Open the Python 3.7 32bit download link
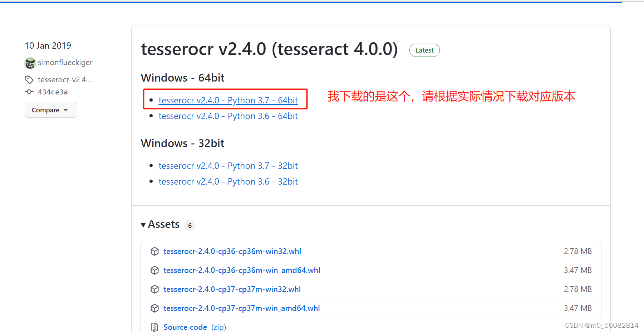This screenshot has height=332, width=644. (228, 166)
